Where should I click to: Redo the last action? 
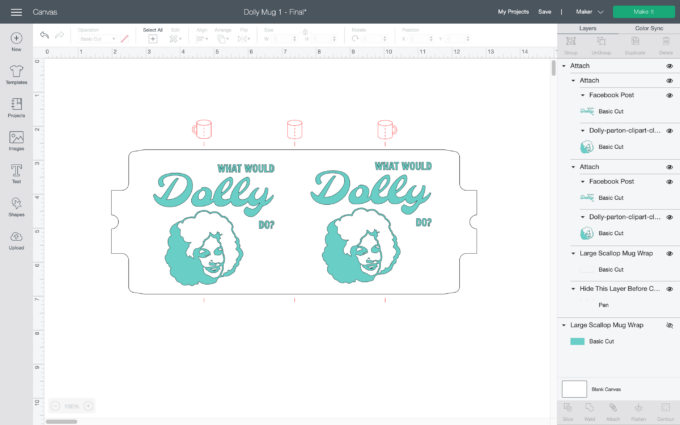click(x=59, y=35)
